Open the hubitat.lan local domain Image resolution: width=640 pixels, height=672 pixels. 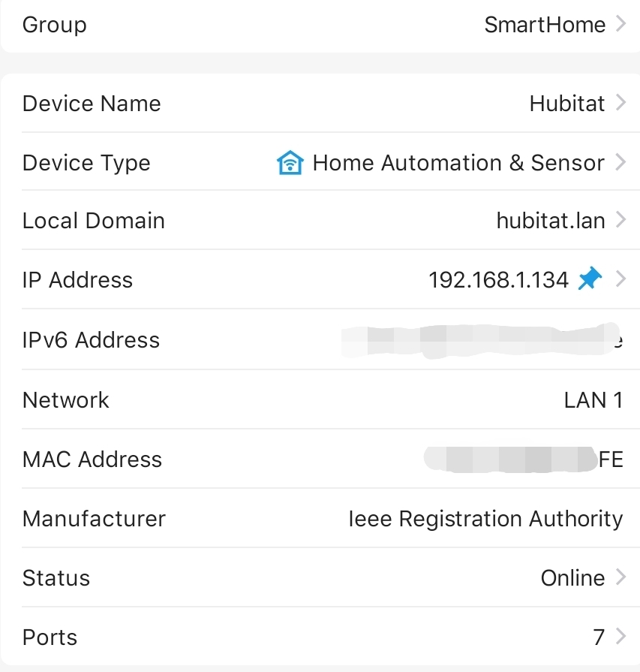point(551,221)
